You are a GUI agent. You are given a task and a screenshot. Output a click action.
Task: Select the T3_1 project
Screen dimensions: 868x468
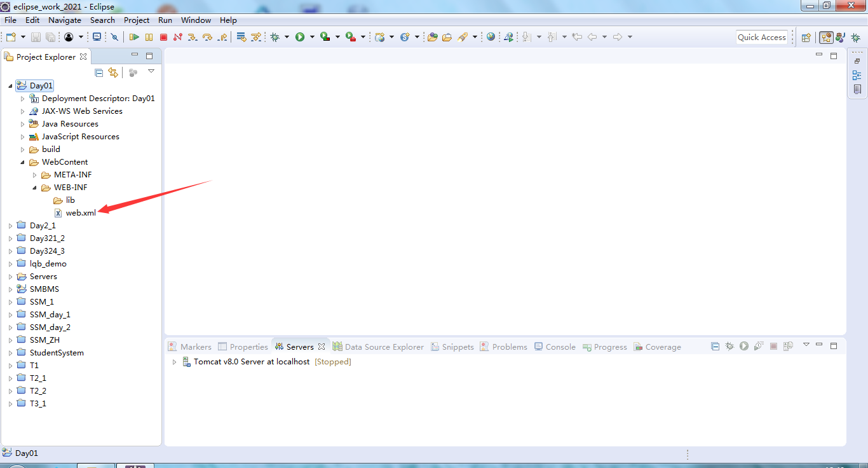[x=37, y=404]
